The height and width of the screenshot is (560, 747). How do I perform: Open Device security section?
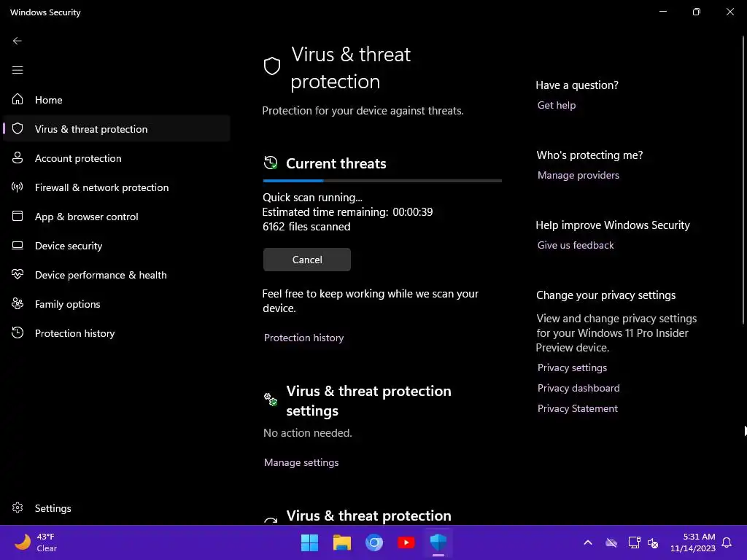(117, 246)
